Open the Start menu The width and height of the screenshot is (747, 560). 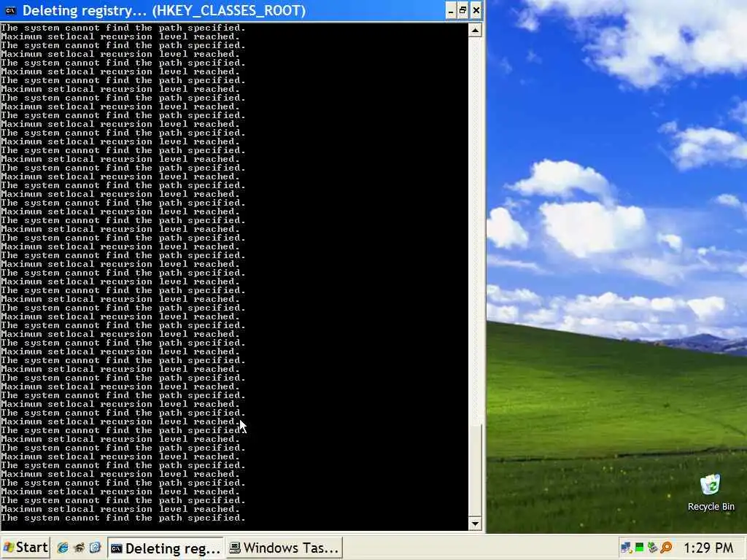pos(26,548)
